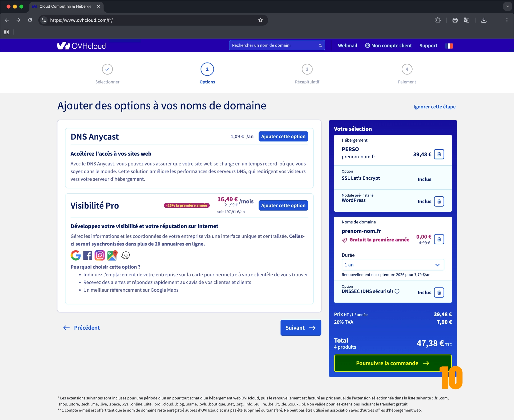Add the Visibilité Pro option

283,205
